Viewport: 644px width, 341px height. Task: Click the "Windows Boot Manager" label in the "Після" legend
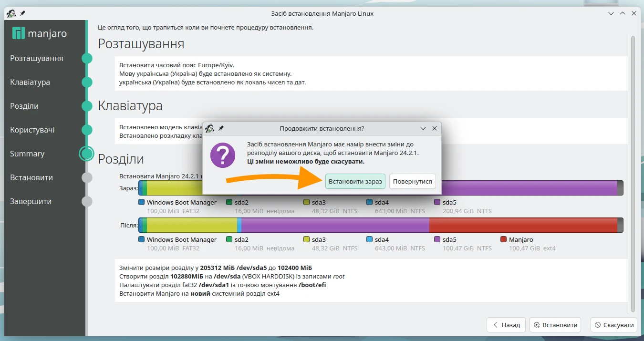coord(182,239)
